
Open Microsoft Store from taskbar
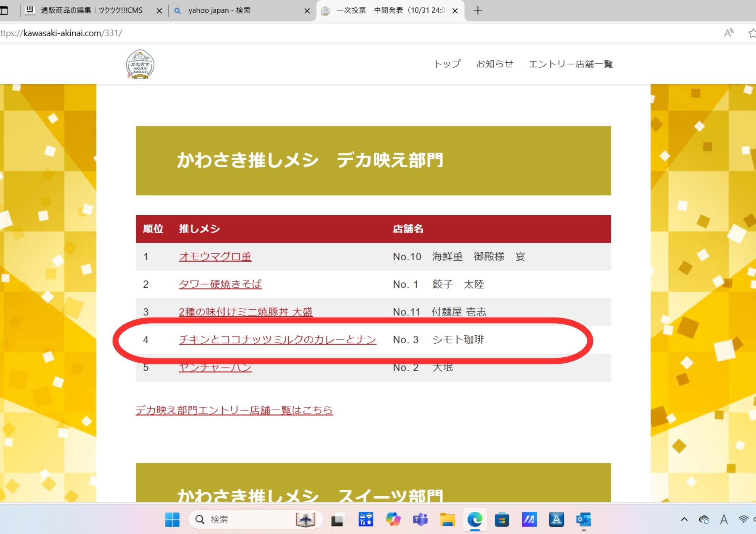tap(502, 520)
